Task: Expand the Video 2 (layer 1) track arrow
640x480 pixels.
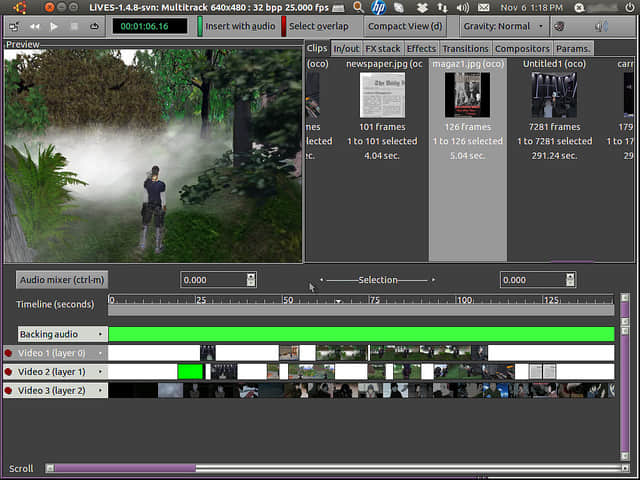Action: coord(100,372)
